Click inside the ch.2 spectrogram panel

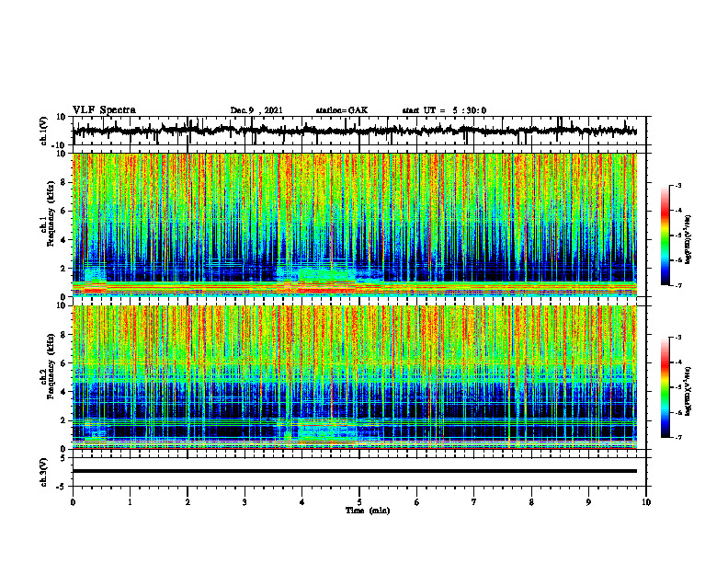pyautogui.click(x=354, y=377)
